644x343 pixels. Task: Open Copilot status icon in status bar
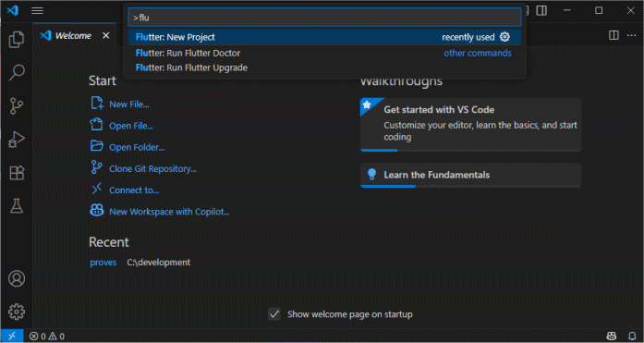(x=611, y=336)
